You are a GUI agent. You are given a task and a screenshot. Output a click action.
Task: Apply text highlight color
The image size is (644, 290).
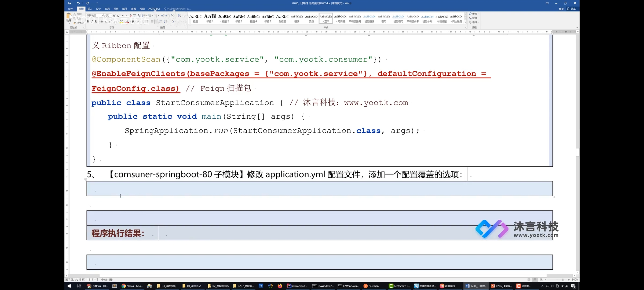point(122,21)
